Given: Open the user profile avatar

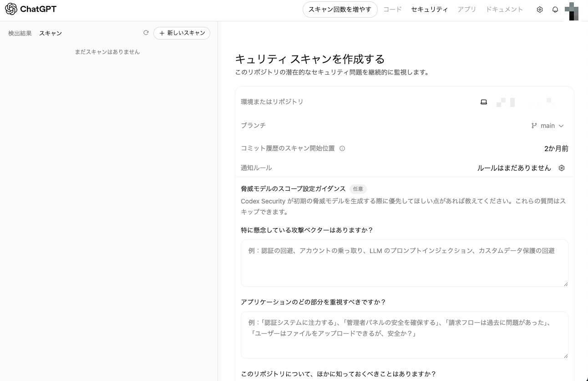Looking at the screenshot, I should point(572,11).
